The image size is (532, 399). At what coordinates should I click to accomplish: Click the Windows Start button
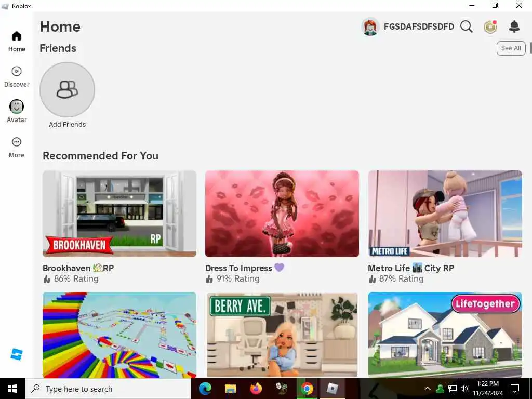12,389
